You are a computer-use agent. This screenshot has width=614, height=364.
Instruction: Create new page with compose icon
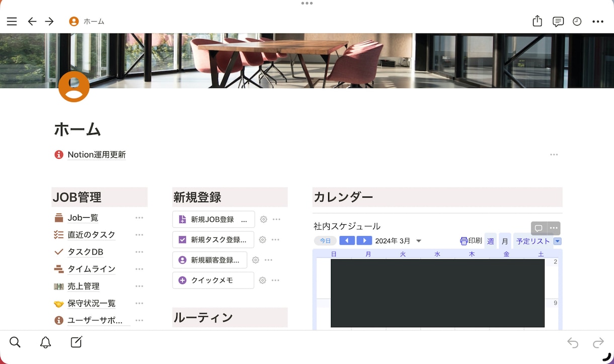(x=76, y=342)
